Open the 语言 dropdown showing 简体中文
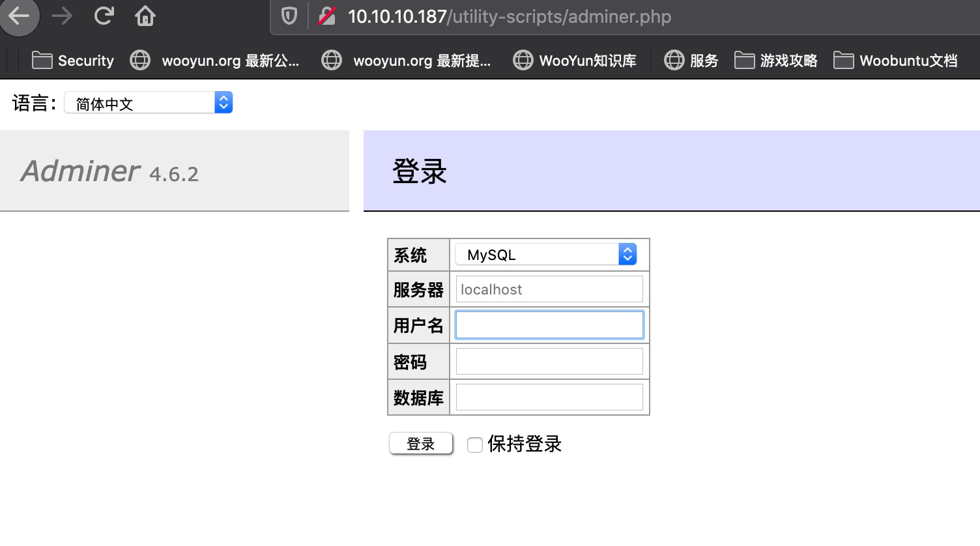Viewport: 980px width, 546px height. pos(149,103)
